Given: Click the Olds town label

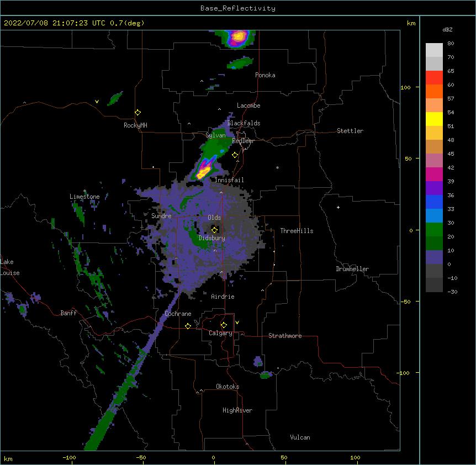Looking at the screenshot, I should point(214,218).
